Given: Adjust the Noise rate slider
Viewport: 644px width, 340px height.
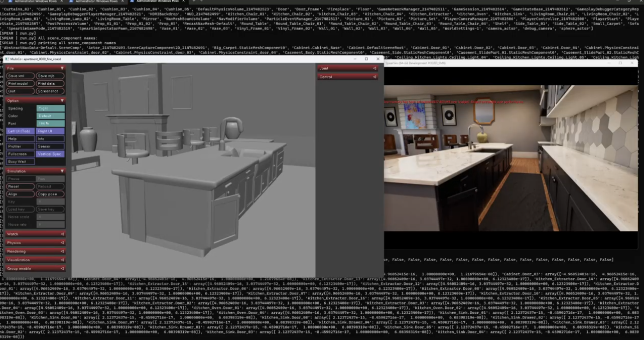Looking at the screenshot, I should (50, 224).
